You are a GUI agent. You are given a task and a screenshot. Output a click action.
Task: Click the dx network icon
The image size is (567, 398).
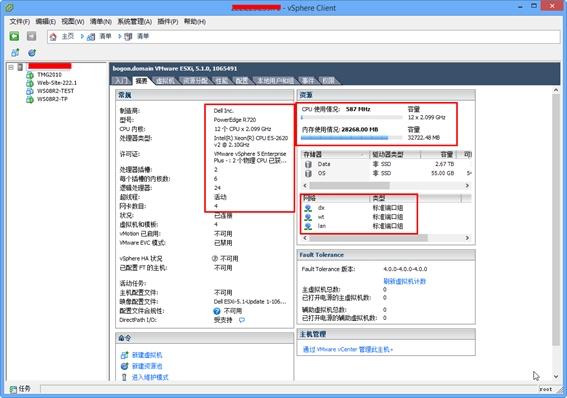[308, 208]
